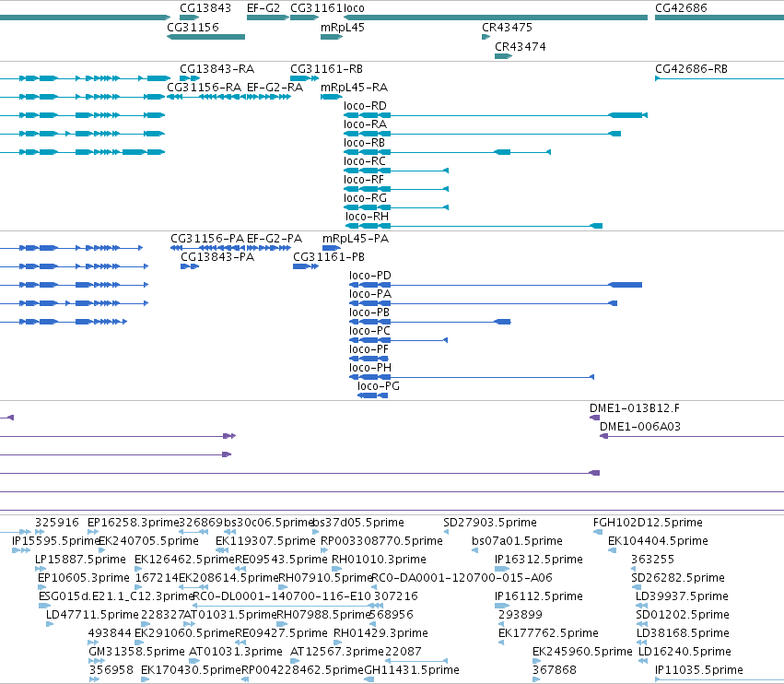Click the loco-RB transcript label

365,143
